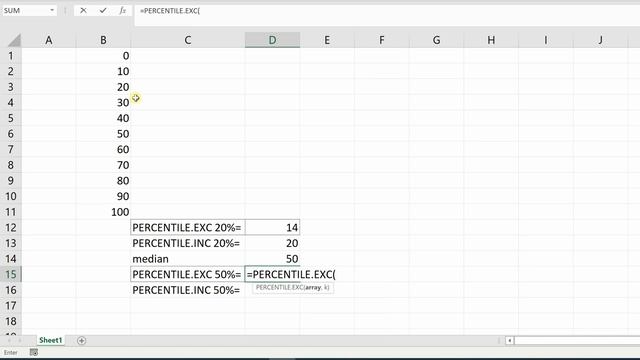Screen dimensions: 640x360
Task: Click cell containing value 80
Action: tap(103, 181)
